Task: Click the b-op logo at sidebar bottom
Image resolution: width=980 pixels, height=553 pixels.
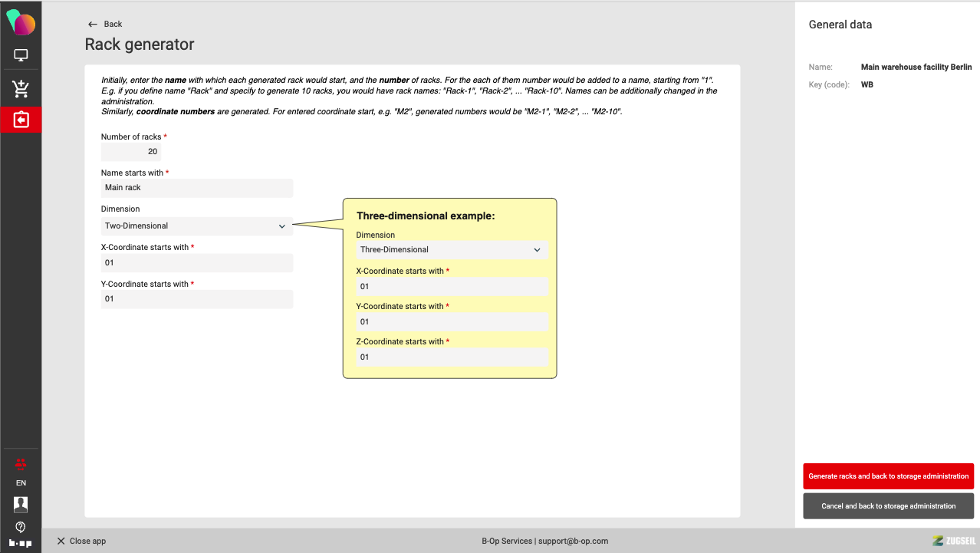Action: coord(21,542)
